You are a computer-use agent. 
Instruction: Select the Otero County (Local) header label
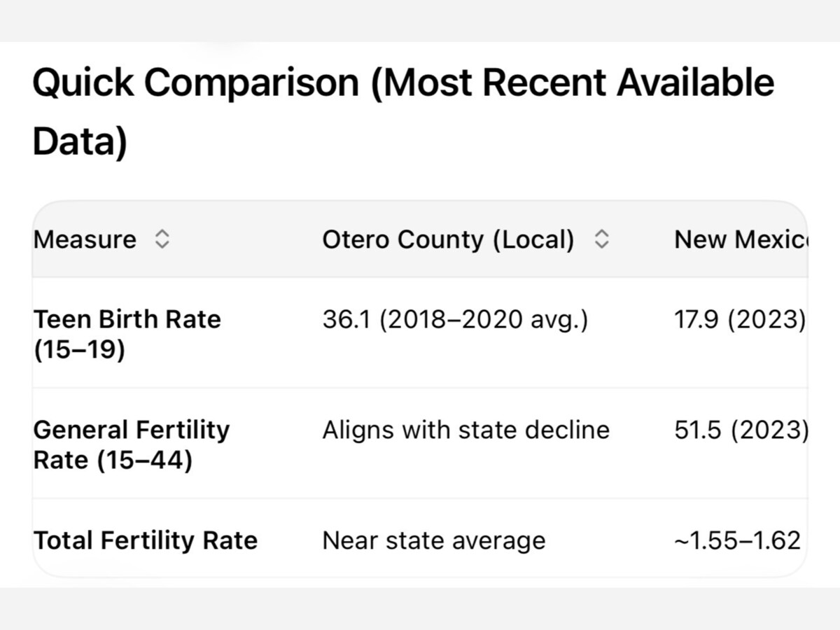click(x=447, y=240)
